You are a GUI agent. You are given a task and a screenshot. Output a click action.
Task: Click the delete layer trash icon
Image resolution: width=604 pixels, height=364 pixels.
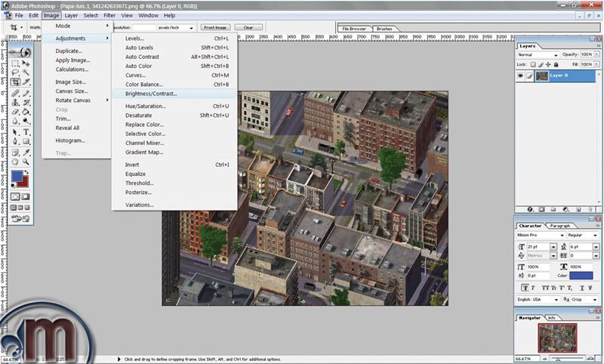(x=590, y=208)
